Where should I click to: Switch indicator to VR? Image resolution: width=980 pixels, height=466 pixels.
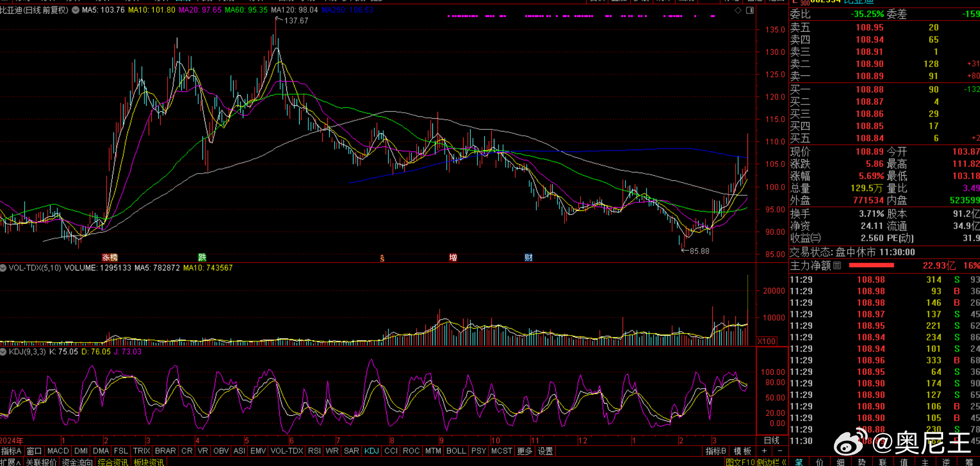[x=203, y=451]
